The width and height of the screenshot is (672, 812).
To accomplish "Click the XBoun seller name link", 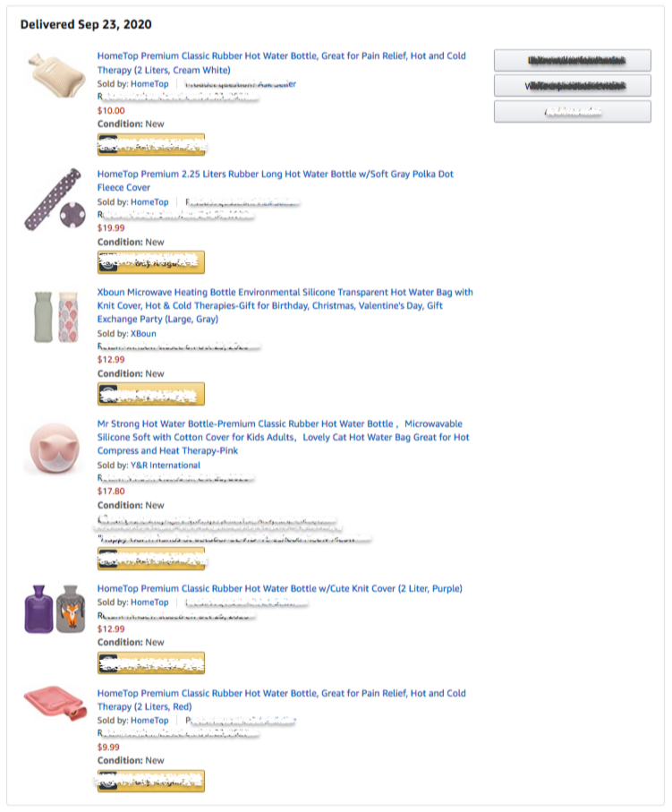I will pyautogui.click(x=145, y=333).
